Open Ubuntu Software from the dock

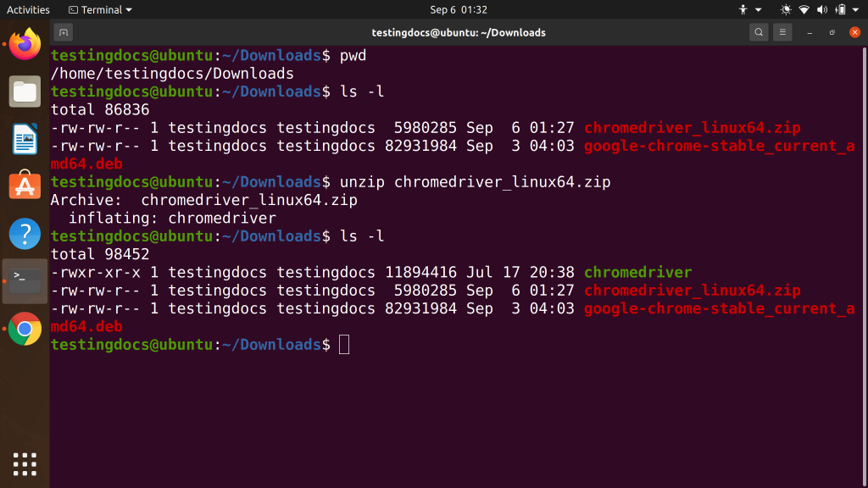(x=25, y=186)
